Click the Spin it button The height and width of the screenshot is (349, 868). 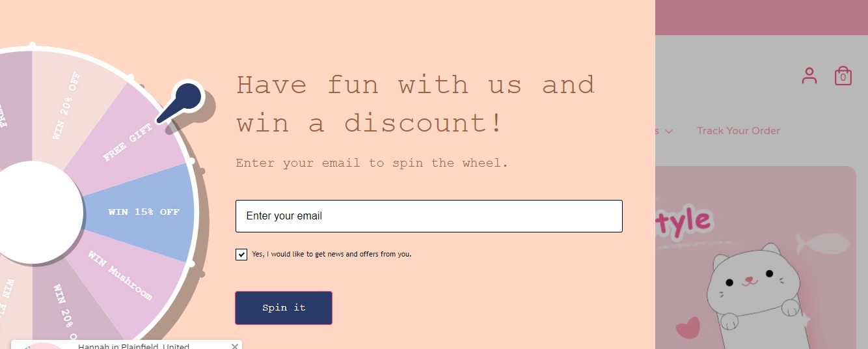coord(284,308)
